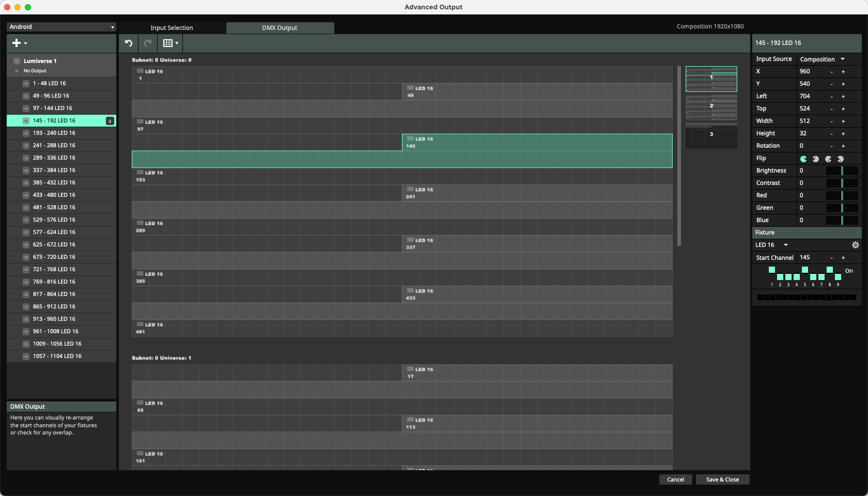Image resolution: width=868 pixels, height=496 pixels.
Task: Toggle checkbox for 481 - 528 LED 16
Action: tap(26, 207)
